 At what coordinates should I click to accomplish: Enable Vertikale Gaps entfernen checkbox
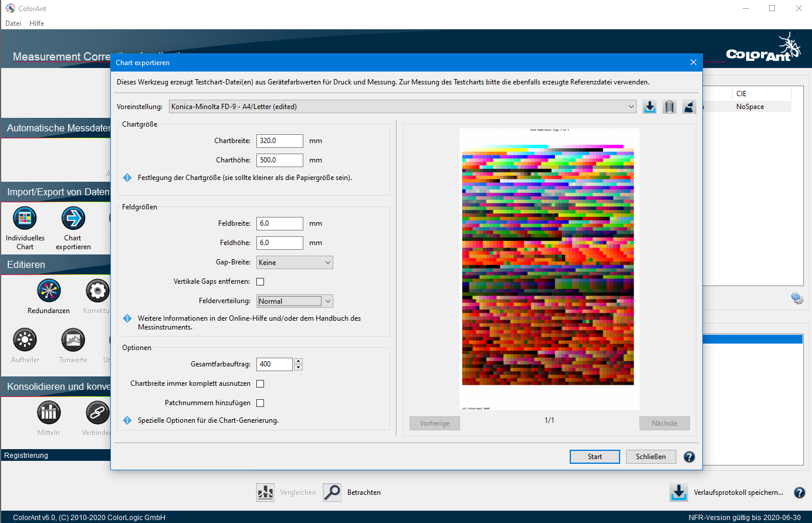coord(260,282)
